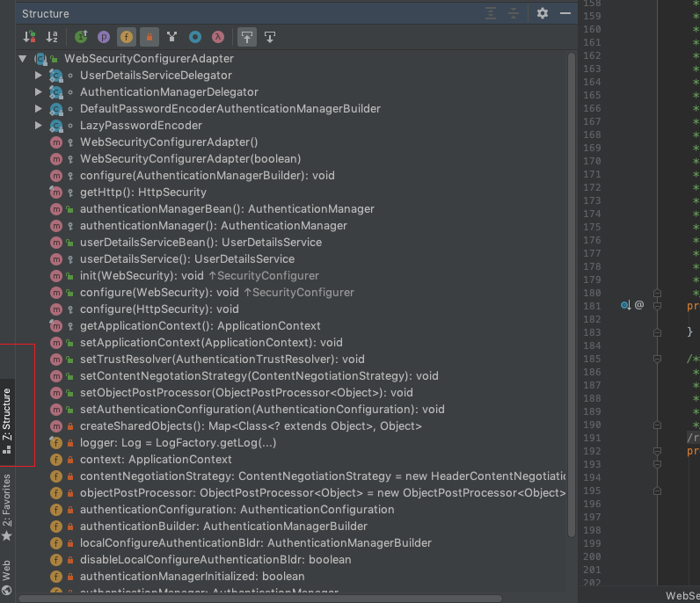Click class icon beside LazyPasswordEncoder
The image size is (700, 603).
56,126
